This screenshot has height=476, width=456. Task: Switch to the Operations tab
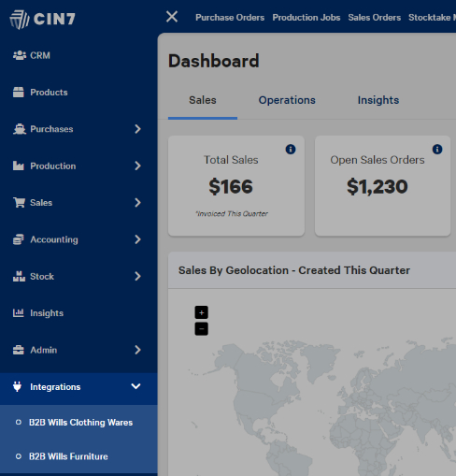[x=287, y=100]
